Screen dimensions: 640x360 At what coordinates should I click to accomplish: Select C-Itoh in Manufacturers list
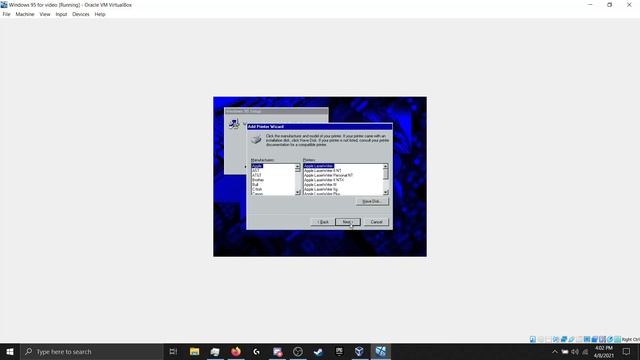[x=257, y=189]
